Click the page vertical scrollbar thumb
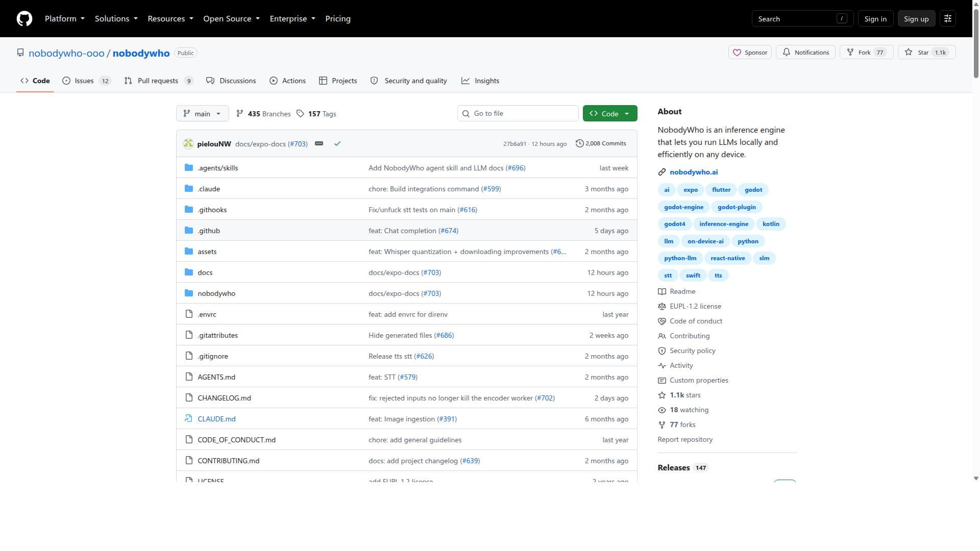This screenshot has height=551, width=980. [976, 43]
